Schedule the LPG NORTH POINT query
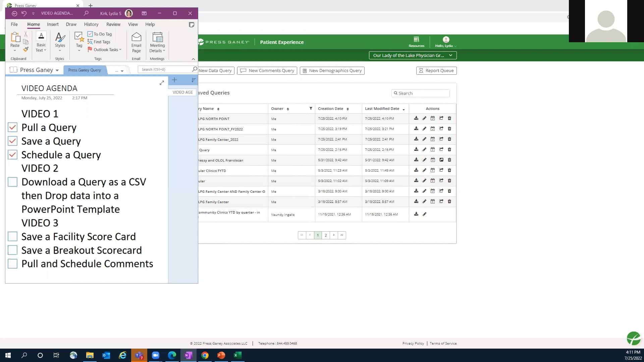This screenshot has width=644, height=362. [433, 118]
